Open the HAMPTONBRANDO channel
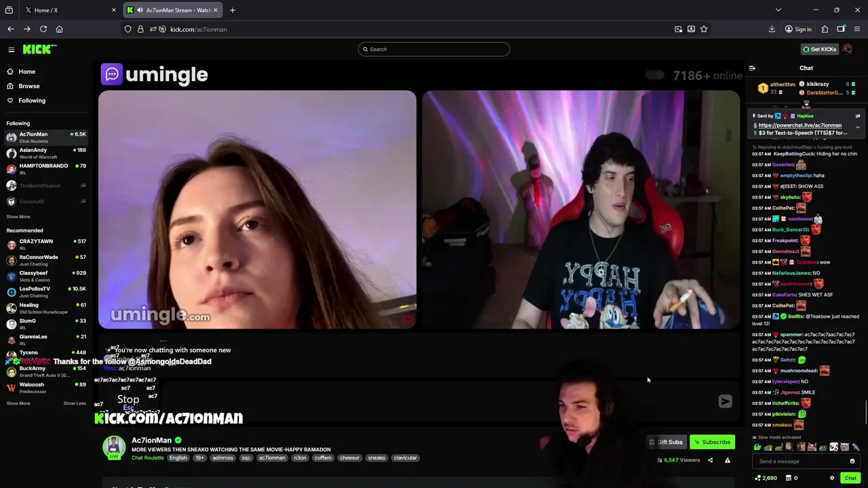The width and height of the screenshot is (868, 488). coord(47,169)
